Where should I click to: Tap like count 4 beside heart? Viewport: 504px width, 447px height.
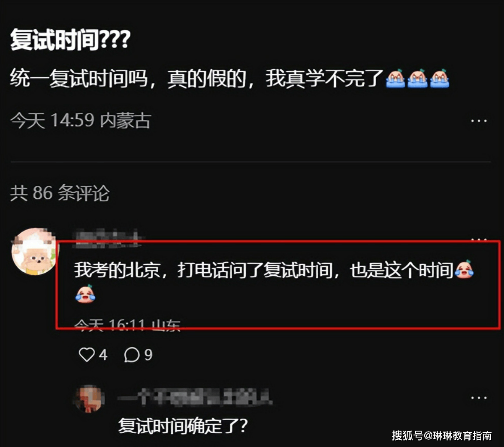click(103, 355)
